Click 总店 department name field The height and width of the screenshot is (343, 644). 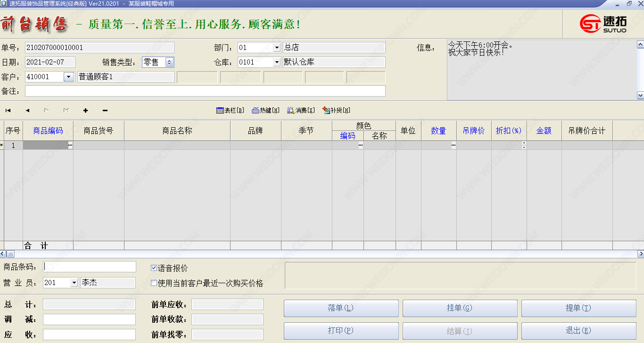[x=334, y=48]
